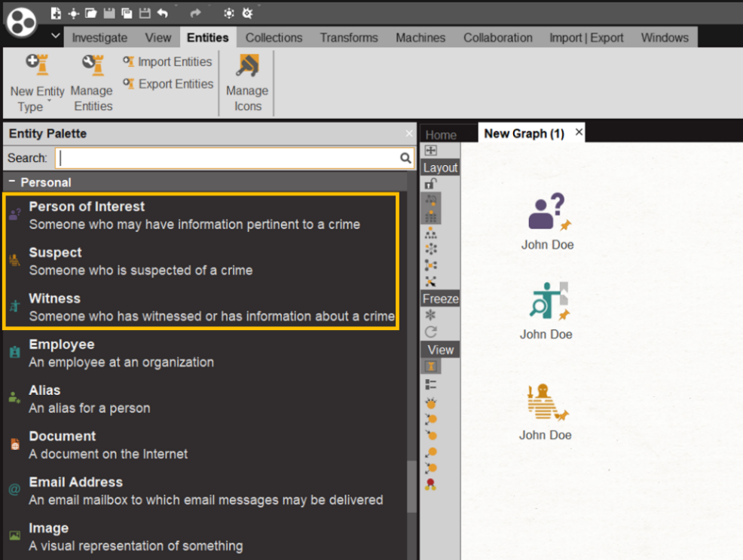Click the Entity Palette vertical scrollbar
This screenshot has height=560, width=743.
point(411,485)
